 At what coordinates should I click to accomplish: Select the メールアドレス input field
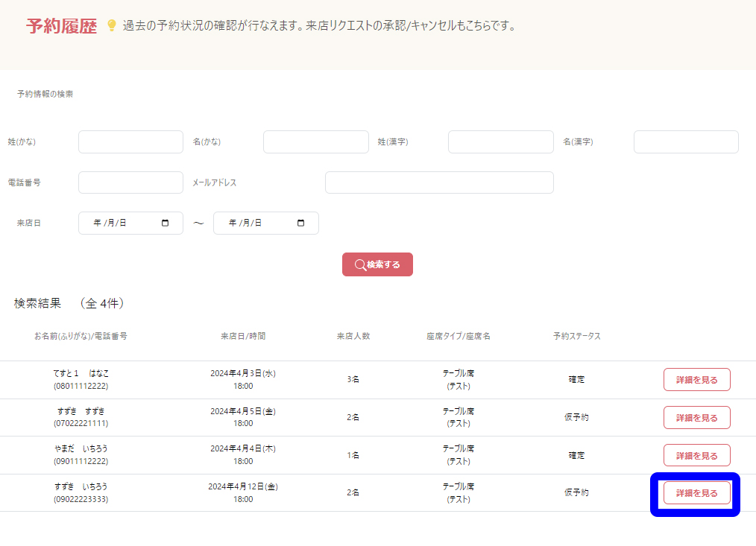coord(439,182)
